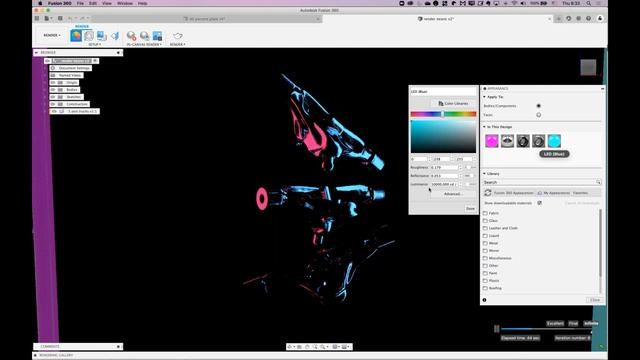640x360 pixels.
Task: Click the Save icon in top bar
Action: pos(60,18)
